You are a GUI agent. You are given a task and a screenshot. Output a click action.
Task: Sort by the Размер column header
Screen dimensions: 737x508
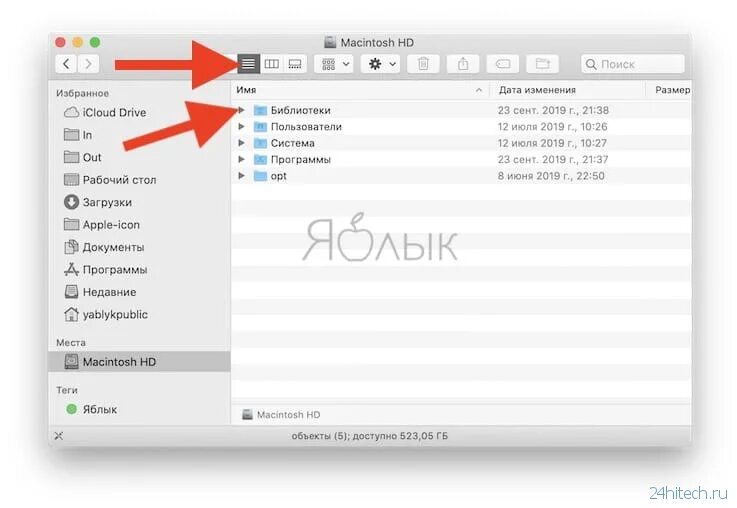(x=673, y=90)
